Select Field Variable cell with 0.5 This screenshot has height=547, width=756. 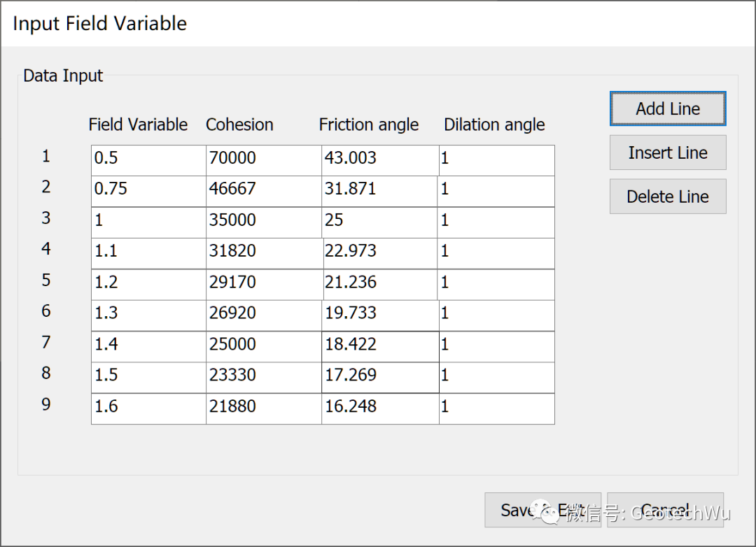click(148, 160)
